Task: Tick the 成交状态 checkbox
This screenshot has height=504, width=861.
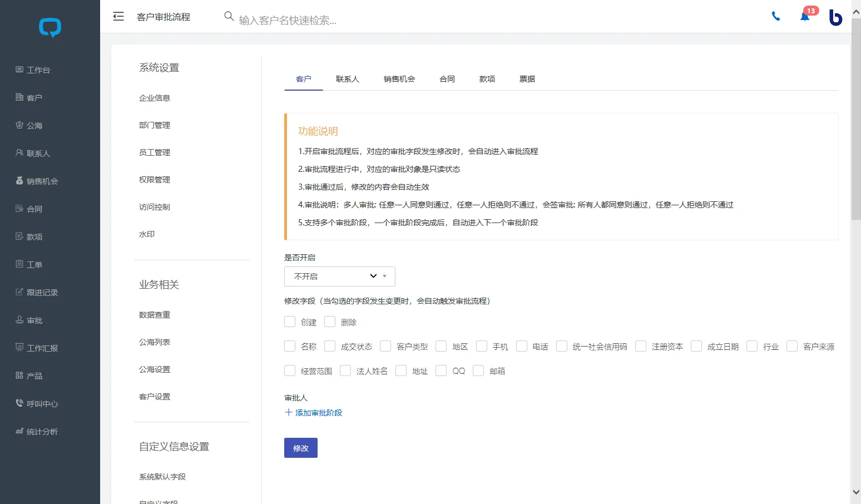Action: (330, 346)
